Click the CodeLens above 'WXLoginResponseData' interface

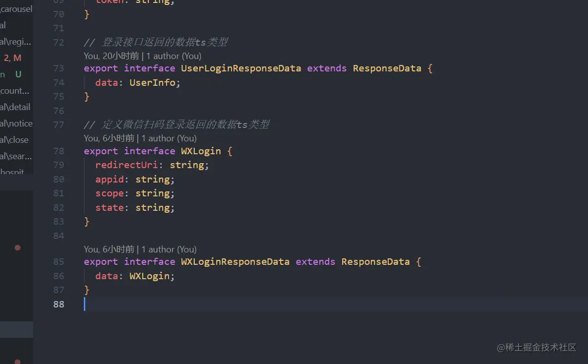(x=140, y=249)
